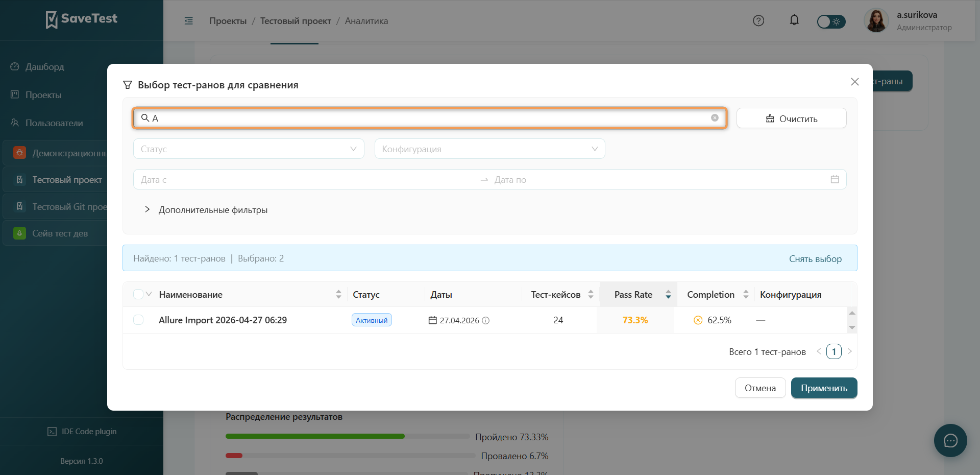Go to next page arrow

849,351
